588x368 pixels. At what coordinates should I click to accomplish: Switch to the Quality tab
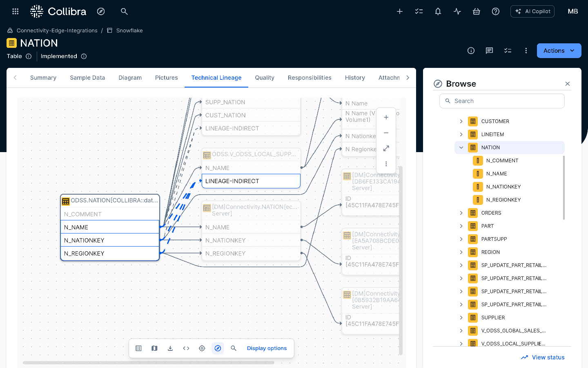[265, 78]
